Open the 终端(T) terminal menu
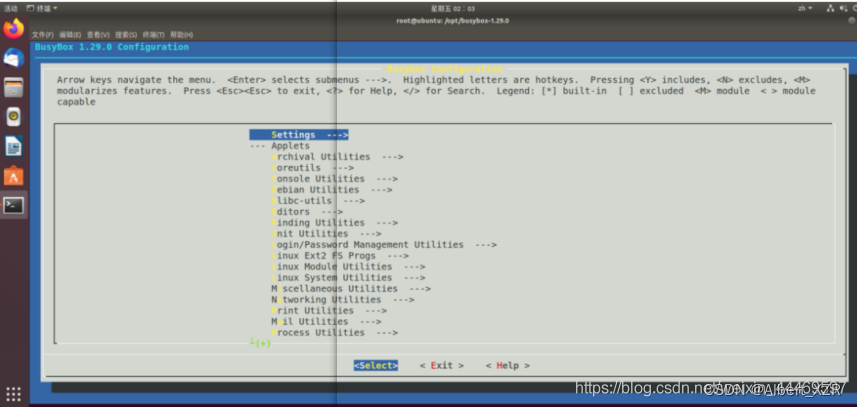 [x=154, y=34]
